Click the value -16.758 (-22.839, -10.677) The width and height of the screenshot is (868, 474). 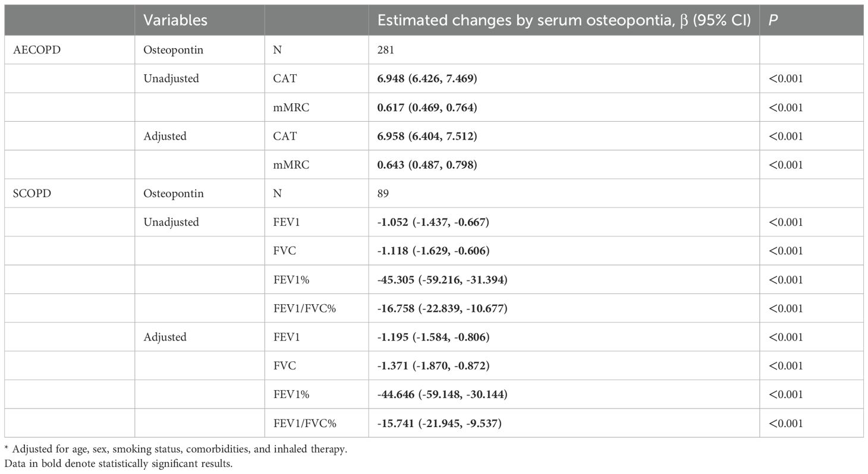[x=442, y=308]
